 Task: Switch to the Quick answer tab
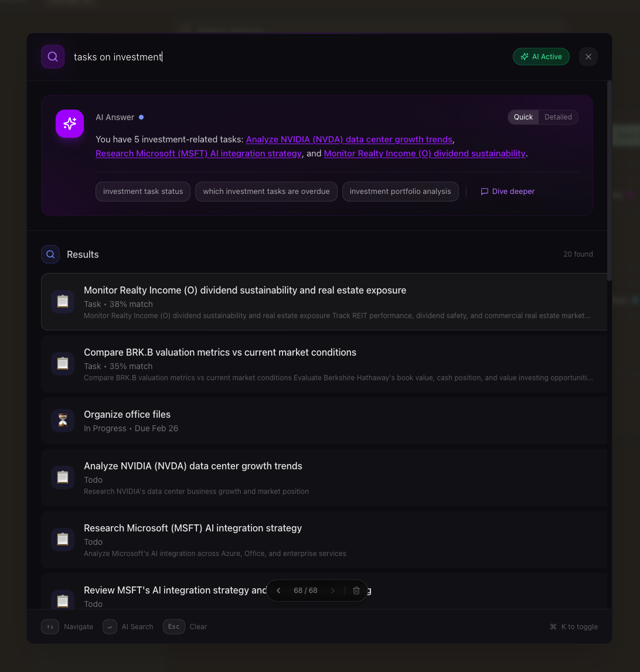click(523, 117)
